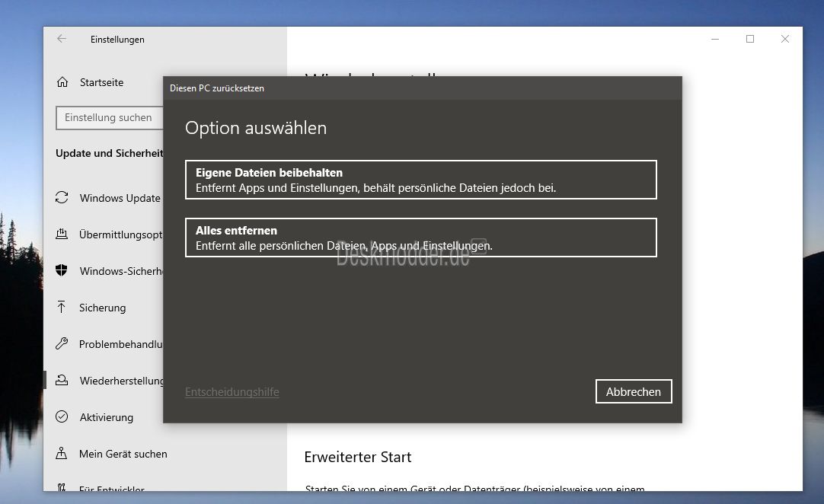Maximize the Einstellungen window
Viewport: 824px width, 504px height.
[x=750, y=39]
